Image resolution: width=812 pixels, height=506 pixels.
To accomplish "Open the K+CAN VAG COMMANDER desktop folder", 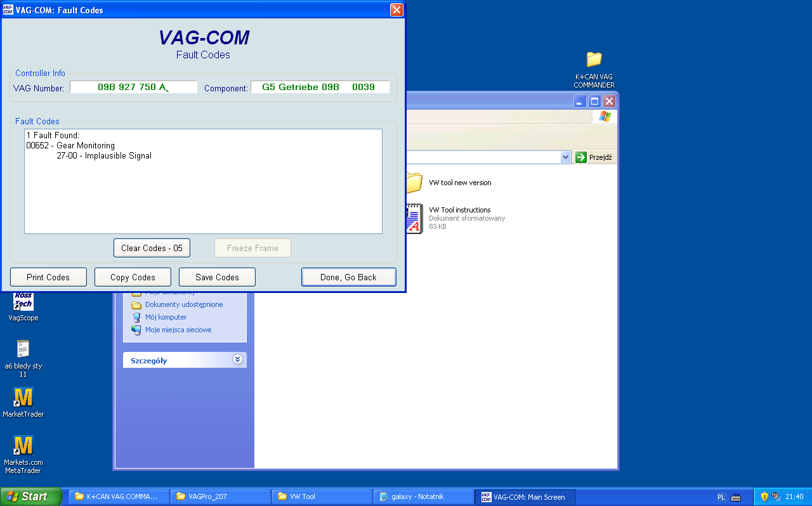I will point(594,69).
